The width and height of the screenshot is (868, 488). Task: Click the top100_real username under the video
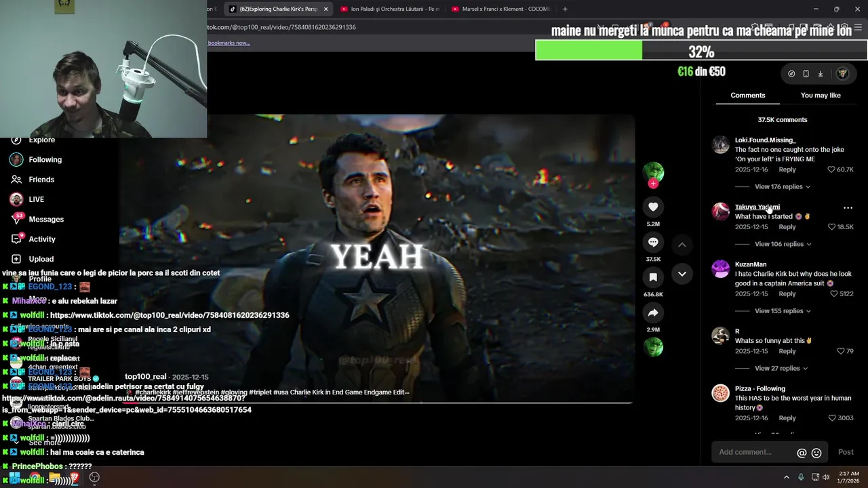[x=146, y=377]
